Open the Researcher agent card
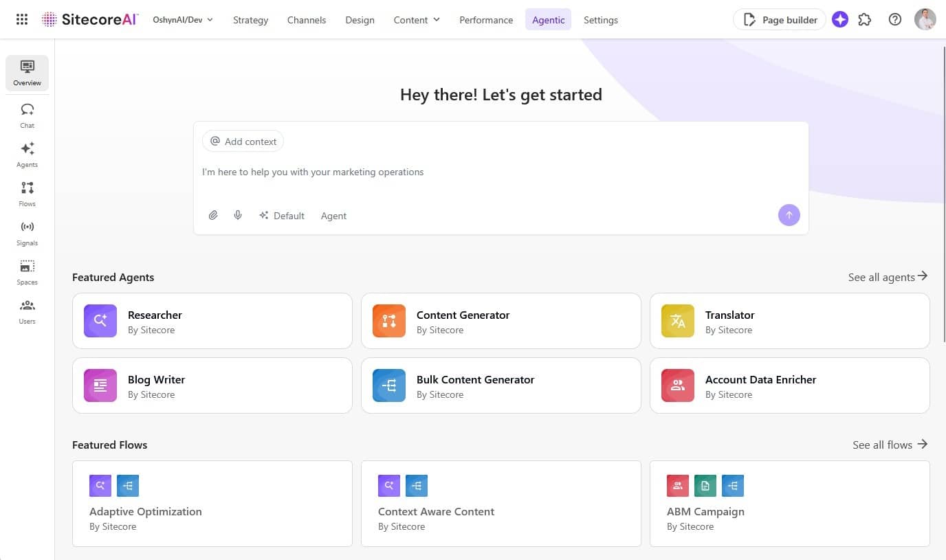Image resolution: width=946 pixels, height=560 pixels. (x=212, y=321)
